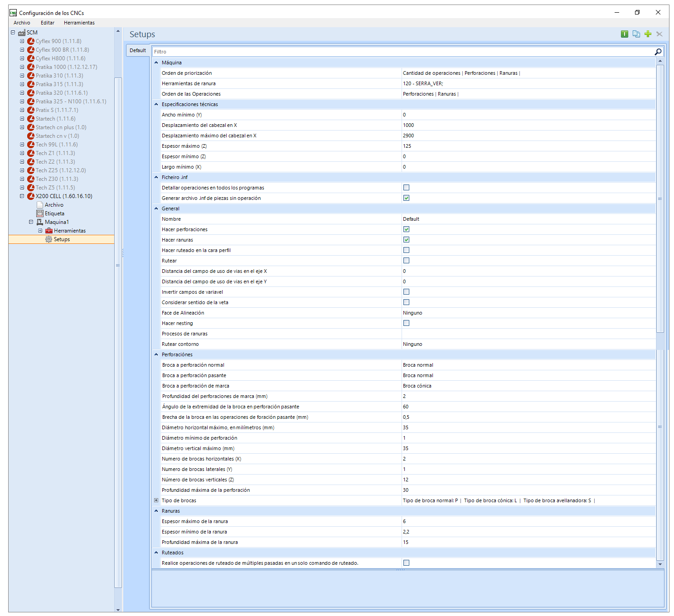Viewport: 674px width, 616px height.
Task: Open the Herramientas menu in menu bar
Action: coord(79,23)
